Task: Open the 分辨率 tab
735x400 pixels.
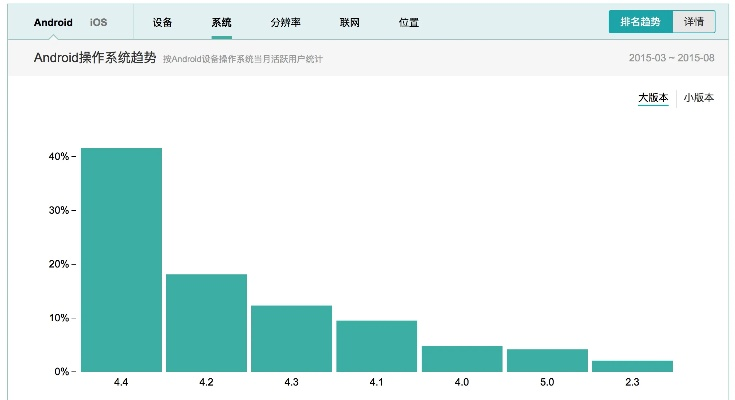Action: [285, 22]
